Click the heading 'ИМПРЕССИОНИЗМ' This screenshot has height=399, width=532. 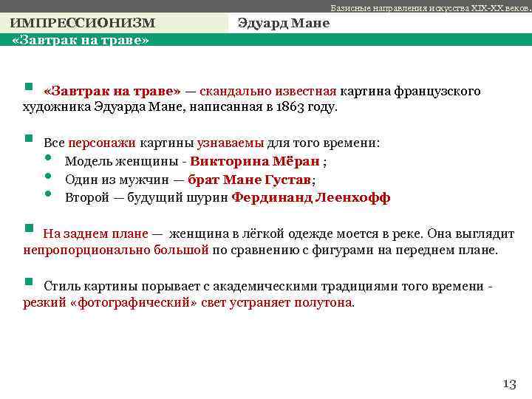(x=83, y=23)
